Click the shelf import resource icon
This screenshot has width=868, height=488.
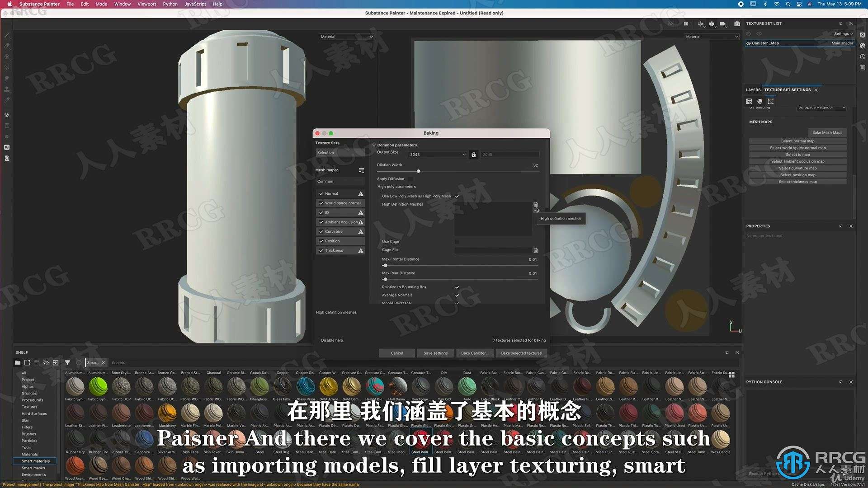[x=56, y=362]
